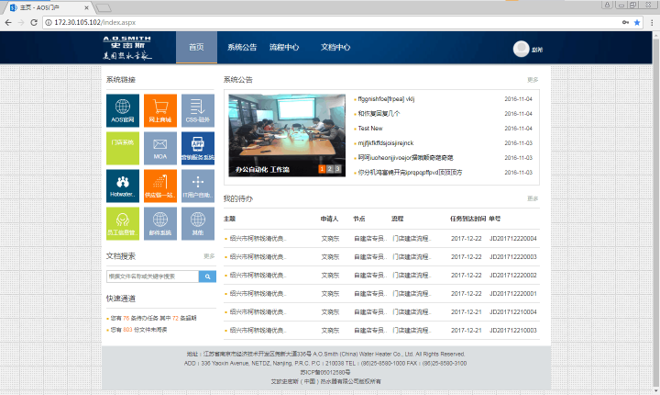Open the CSS tile with list-download icon
This screenshot has width=660, height=395.
198,110
